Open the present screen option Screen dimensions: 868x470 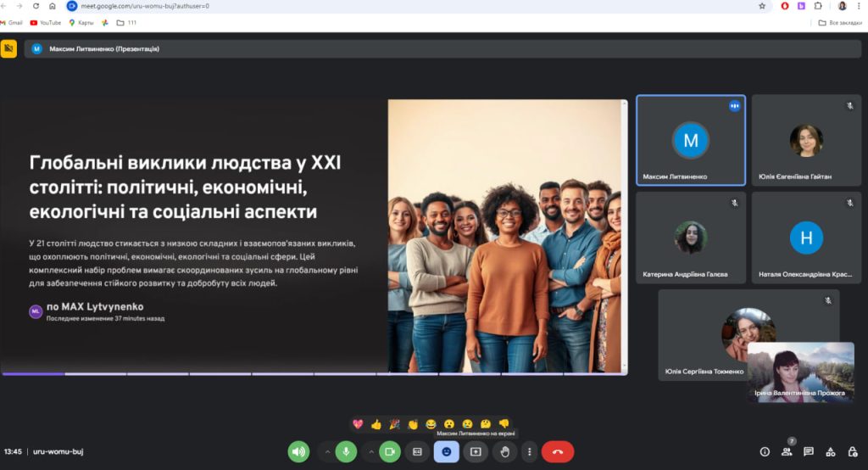tap(476, 452)
